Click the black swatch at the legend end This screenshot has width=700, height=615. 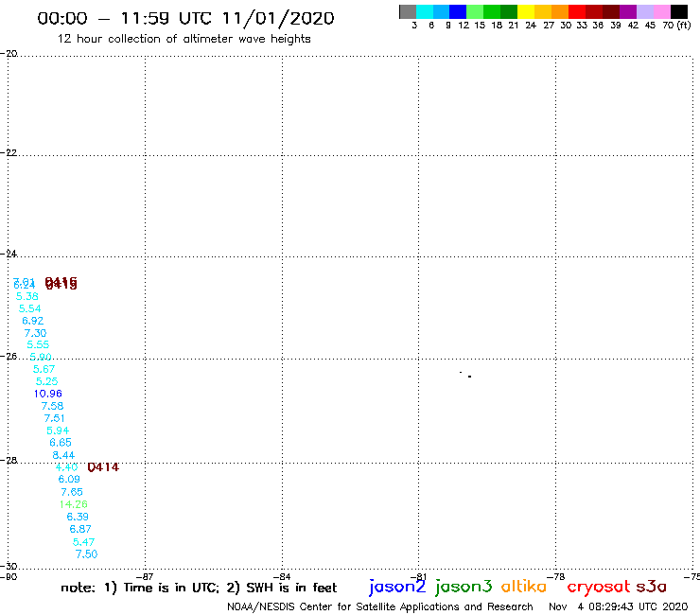[678, 11]
